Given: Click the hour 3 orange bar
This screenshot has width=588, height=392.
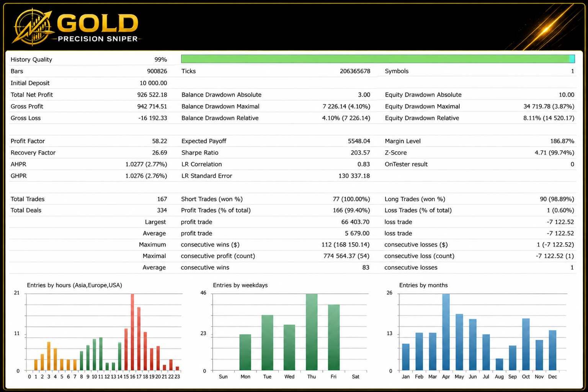Looking at the screenshot, I should point(49,356).
